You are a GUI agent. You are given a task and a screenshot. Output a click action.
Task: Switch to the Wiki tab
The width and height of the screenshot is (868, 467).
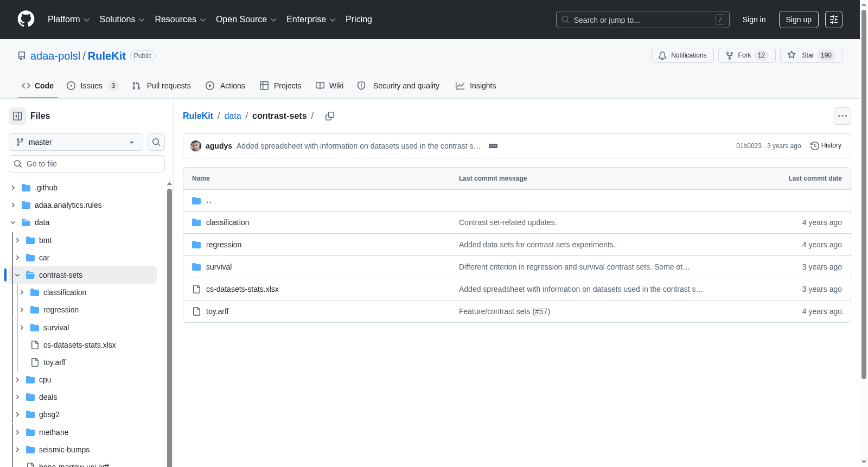(x=330, y=86)
